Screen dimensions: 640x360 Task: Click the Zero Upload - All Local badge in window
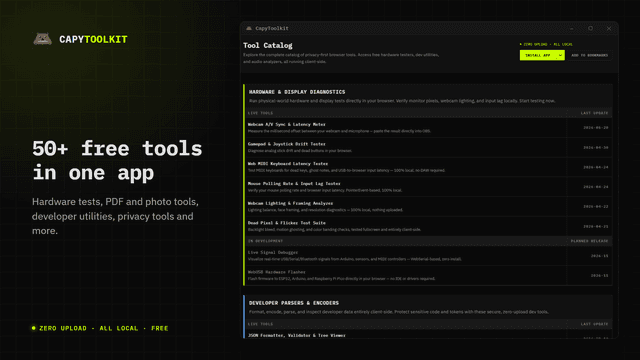(546, 44)
